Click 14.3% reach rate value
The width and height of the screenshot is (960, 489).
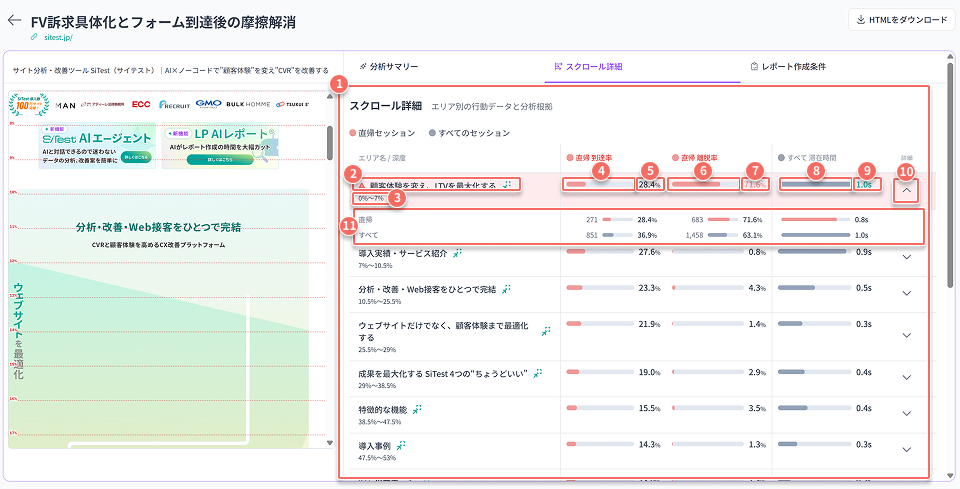(x=649, y=444)
